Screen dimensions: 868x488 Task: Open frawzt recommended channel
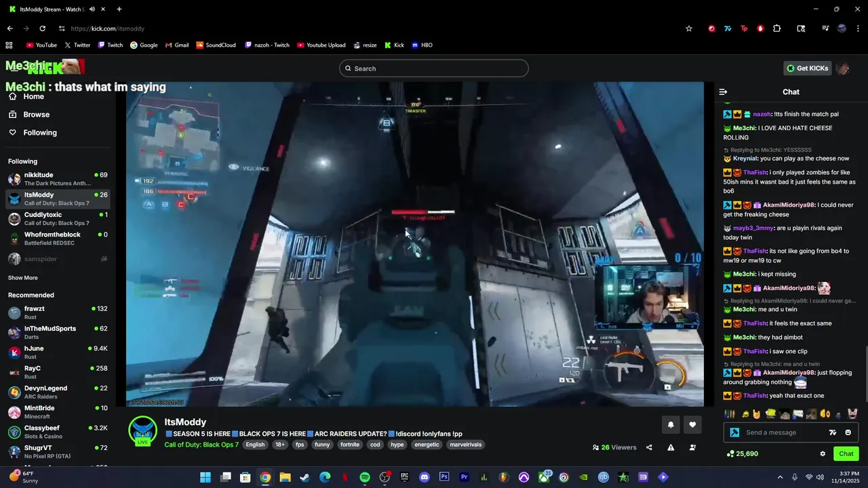pos(58,312)
